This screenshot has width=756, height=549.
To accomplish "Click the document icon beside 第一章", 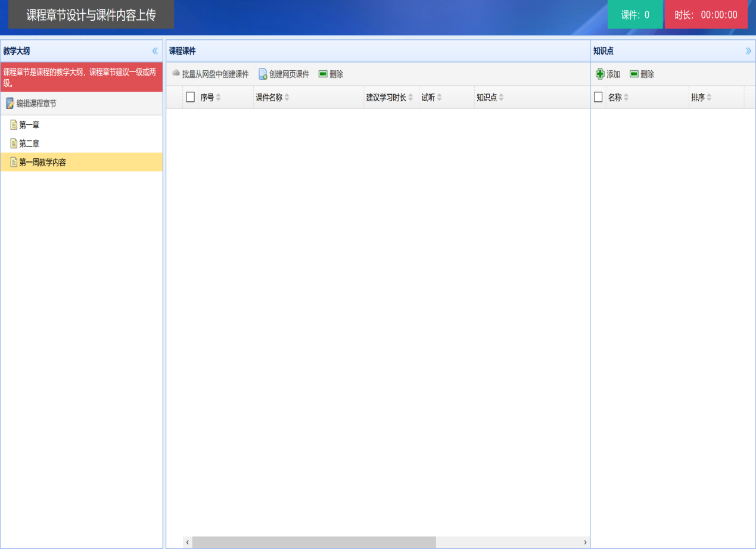I will [14, 125].
